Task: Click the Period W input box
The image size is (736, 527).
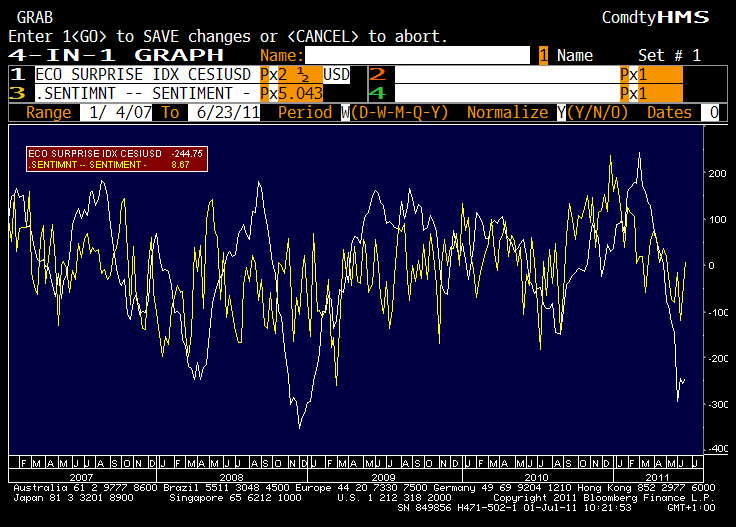Action: [x=345, y=113]
